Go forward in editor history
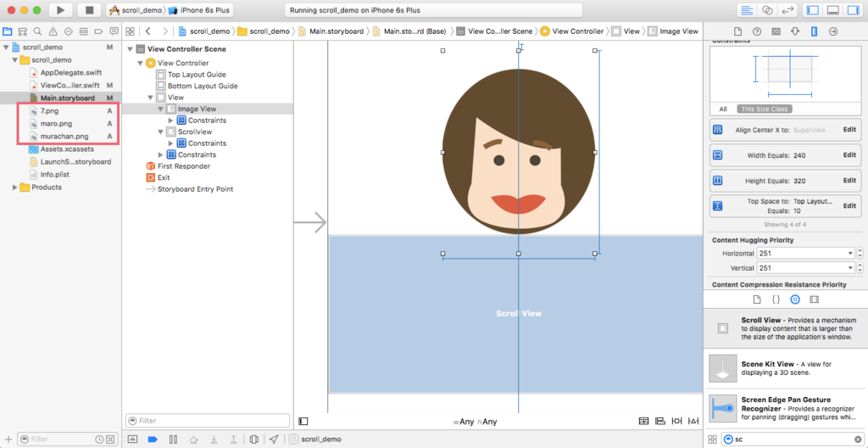 pyautogui.click(x=164, y=31)
